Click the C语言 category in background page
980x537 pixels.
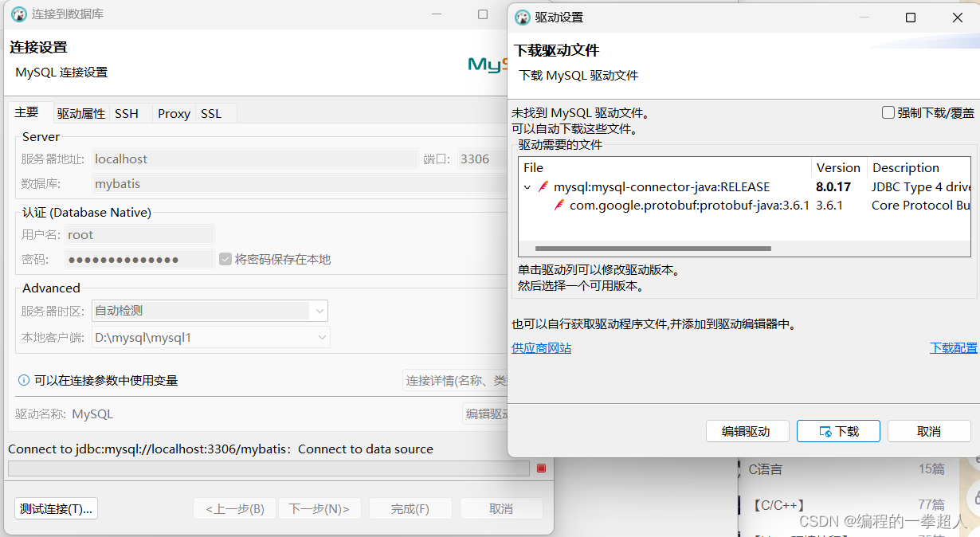point(765,469)
